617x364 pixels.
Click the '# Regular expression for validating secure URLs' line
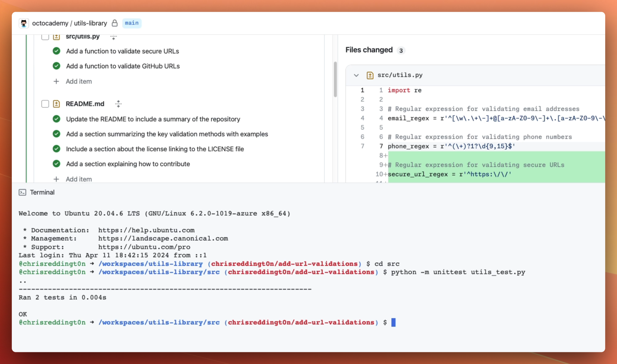pos(476,165)
